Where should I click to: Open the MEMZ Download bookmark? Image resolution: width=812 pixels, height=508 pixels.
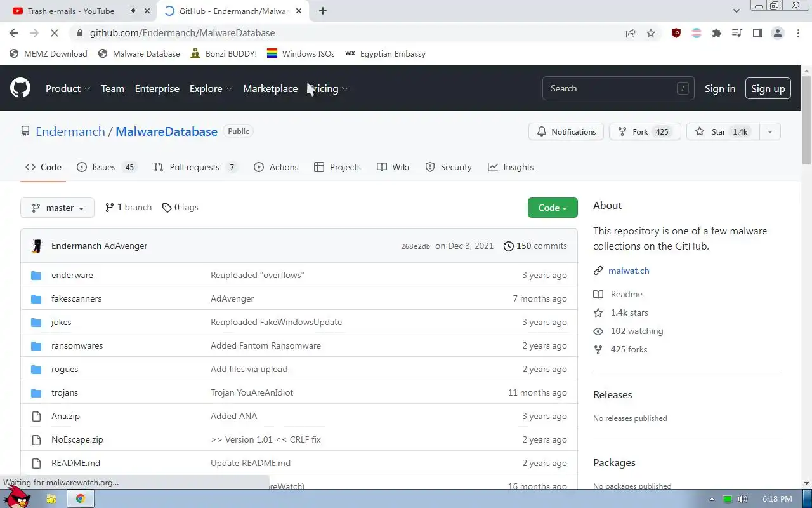click(48, 54)
